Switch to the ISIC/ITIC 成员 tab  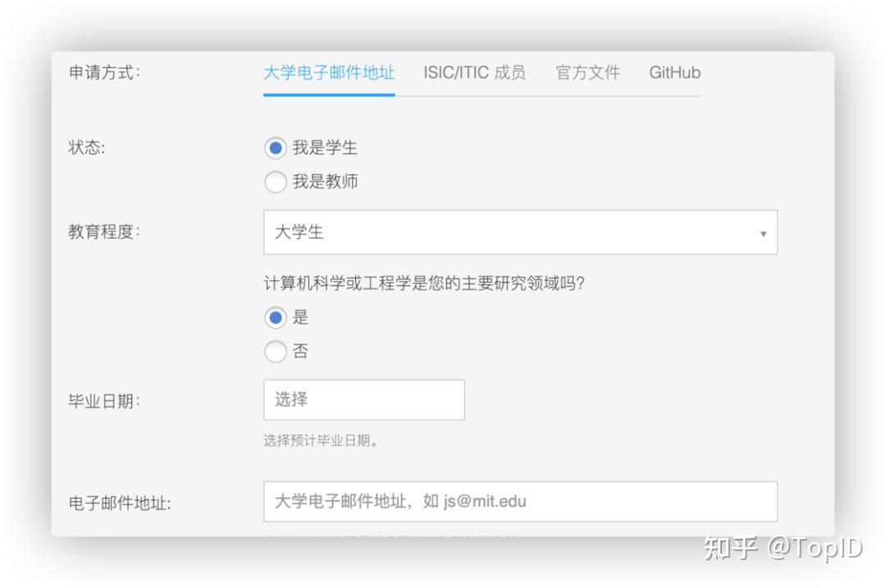[475, 73]
